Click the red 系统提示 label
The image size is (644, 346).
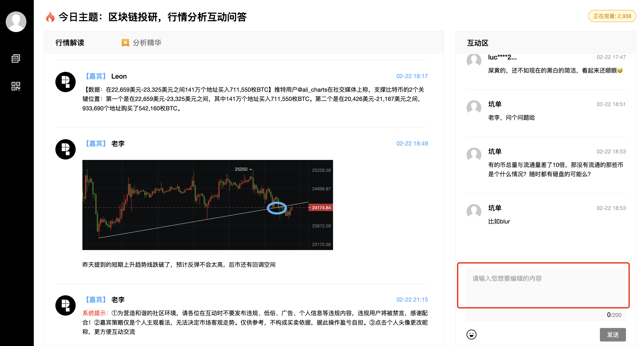(x=95, y=313)
